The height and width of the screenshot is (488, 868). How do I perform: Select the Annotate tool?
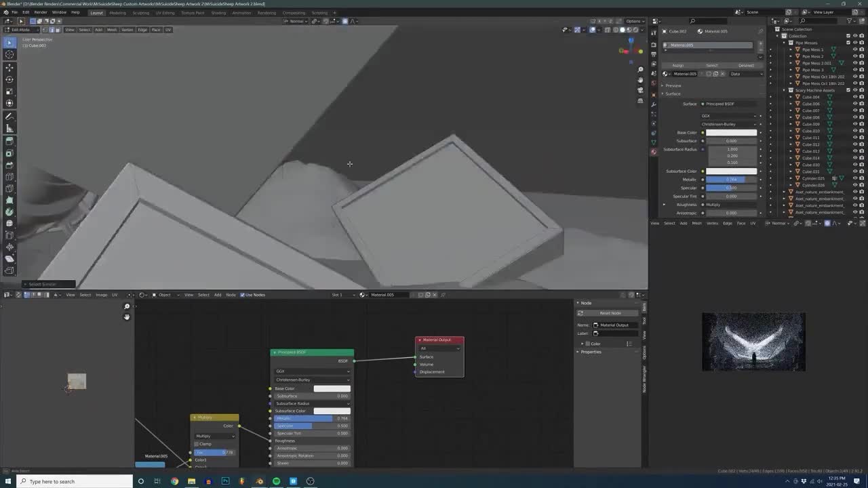click(x=9, y=116)
